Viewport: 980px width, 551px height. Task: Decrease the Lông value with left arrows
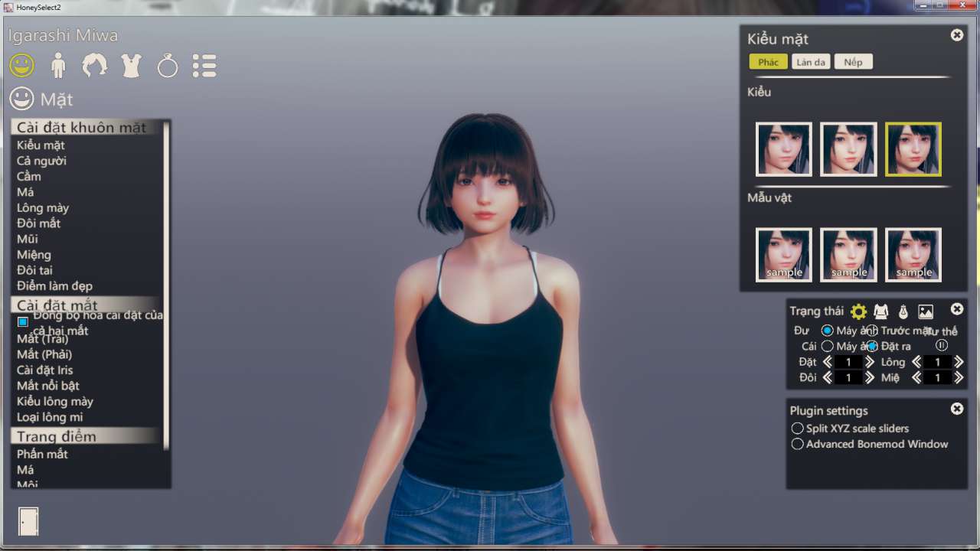[916, 362]
